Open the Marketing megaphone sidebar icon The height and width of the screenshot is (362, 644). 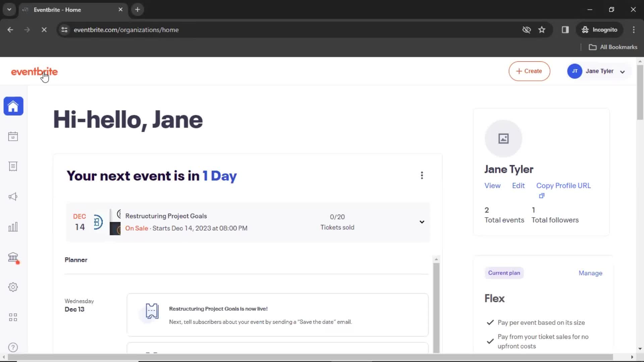[13, 196]
